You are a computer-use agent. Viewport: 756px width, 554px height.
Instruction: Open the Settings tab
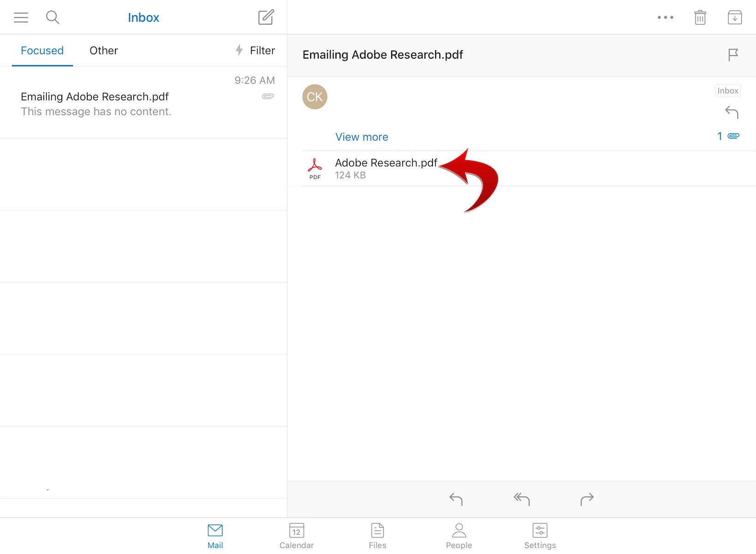(x=540, y=536)
